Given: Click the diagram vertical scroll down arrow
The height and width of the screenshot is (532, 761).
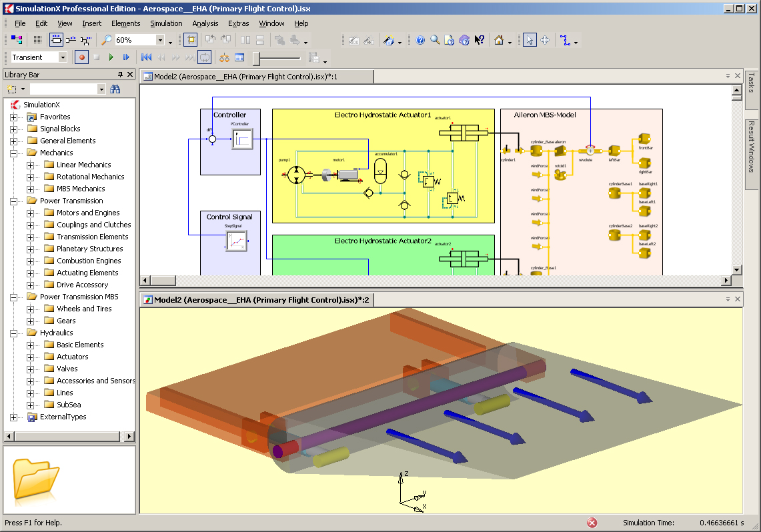Looking at the screenshot, I should click(x=737, y=270).
